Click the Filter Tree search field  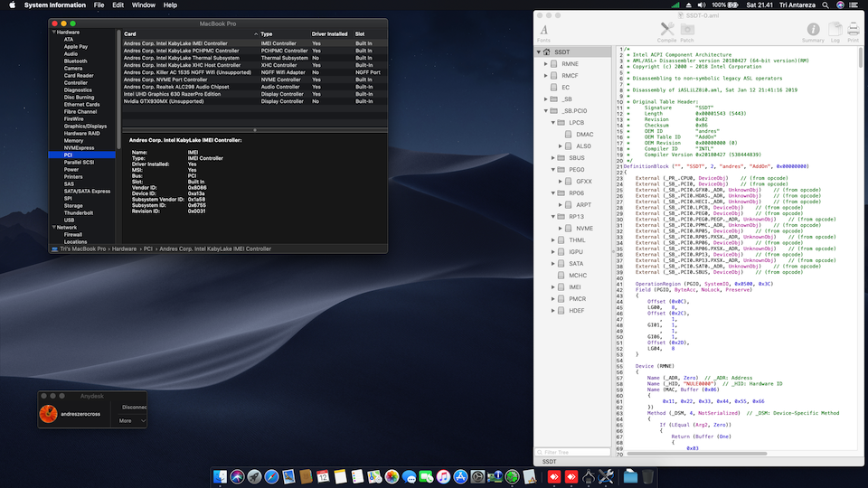pos(572,452)
